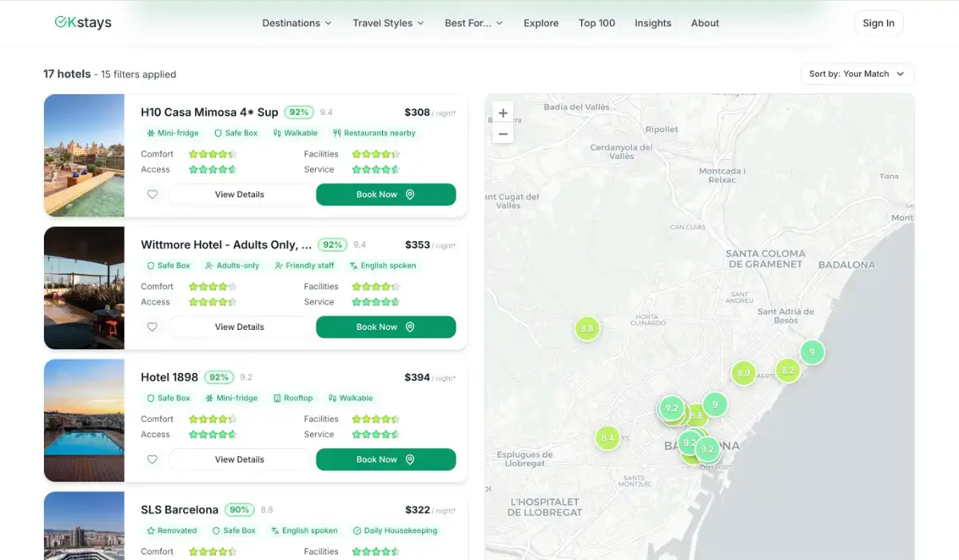This screenshot has width=959, height=560.
Task: Click the Friendly staff tag
Action: point(304,266)
